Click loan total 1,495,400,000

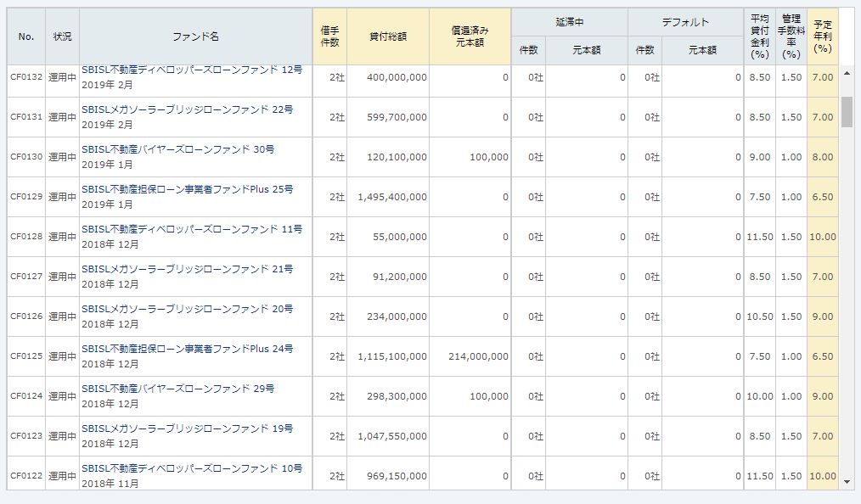(x=392, y=197)
